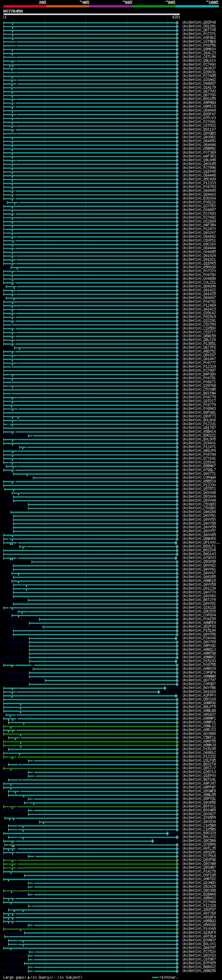
Task: Select the UniRef100_Q9M600 label
Action: (199, 49)
